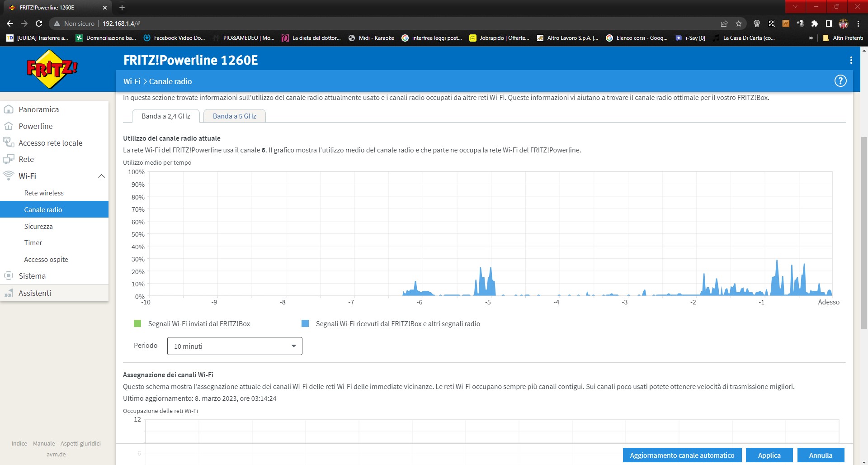Open Aspetti giuridici footer link
This screenshot has height=465, width=868.
click(80, 443)
